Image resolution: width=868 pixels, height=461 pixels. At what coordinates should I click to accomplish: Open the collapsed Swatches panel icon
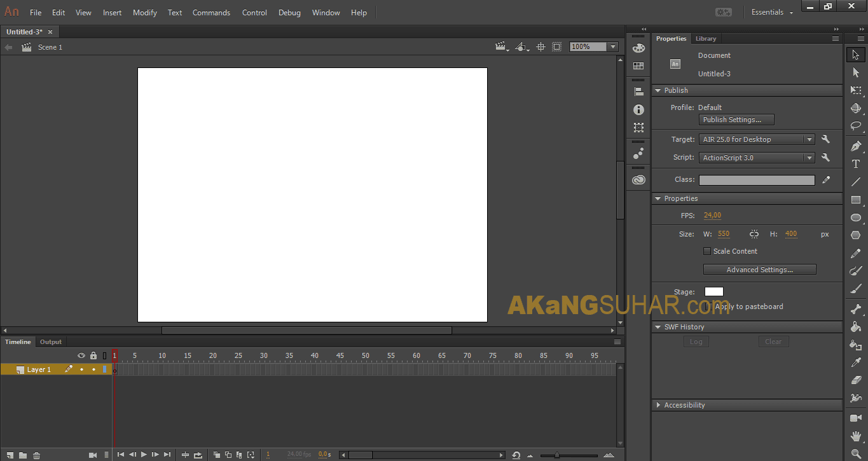[x=638, y=66]
